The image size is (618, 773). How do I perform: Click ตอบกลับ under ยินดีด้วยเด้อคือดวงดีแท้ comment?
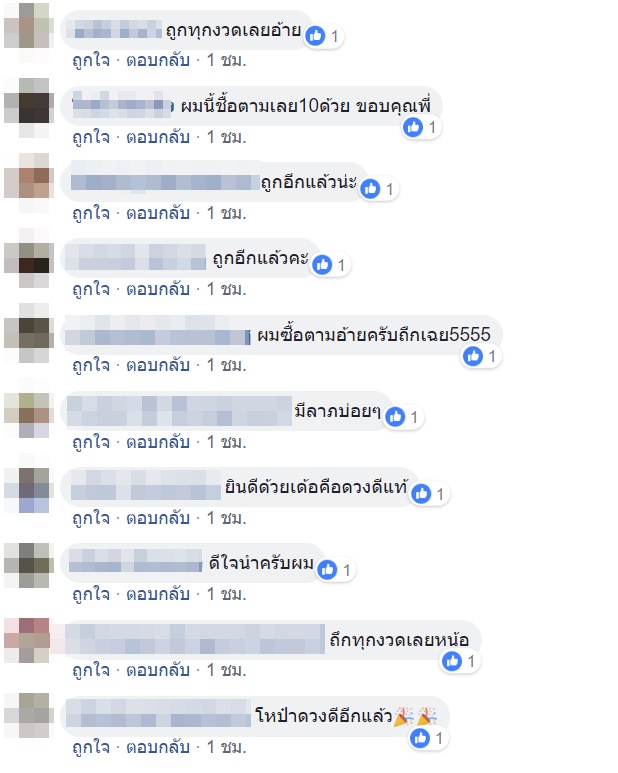click(x=158, y=518)
